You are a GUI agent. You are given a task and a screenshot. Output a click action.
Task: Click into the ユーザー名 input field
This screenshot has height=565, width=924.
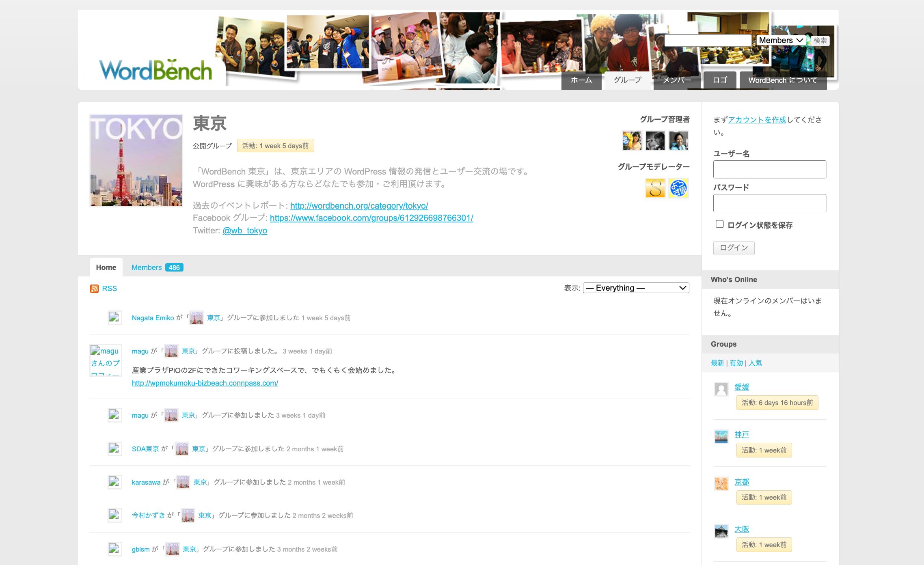[x=769, y=169]
